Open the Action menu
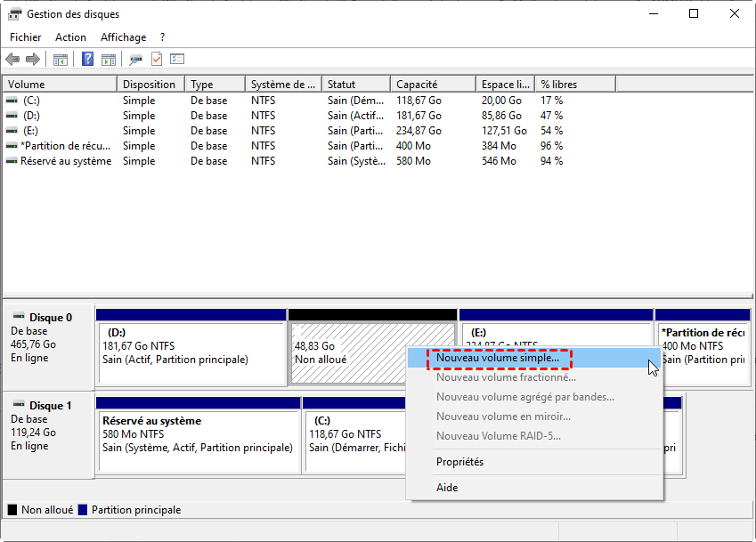 [x=70, y=37]
